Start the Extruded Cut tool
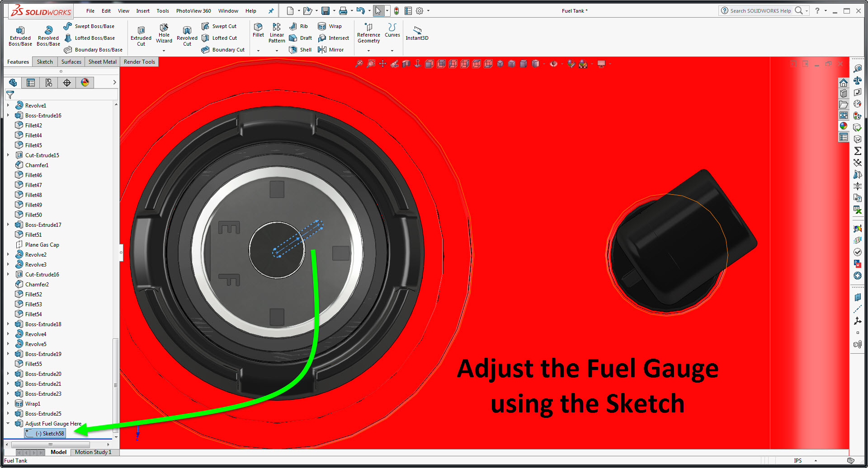 click(x=141, y=36)
